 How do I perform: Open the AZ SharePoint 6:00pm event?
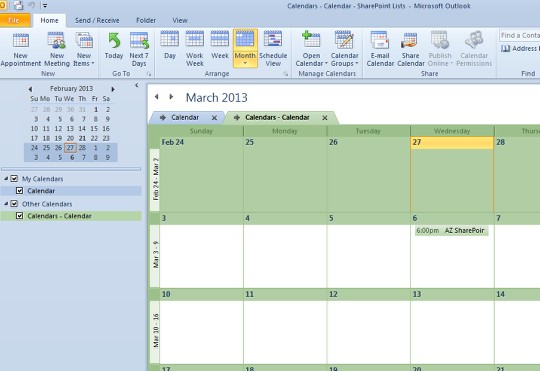[x=451, y=230]
